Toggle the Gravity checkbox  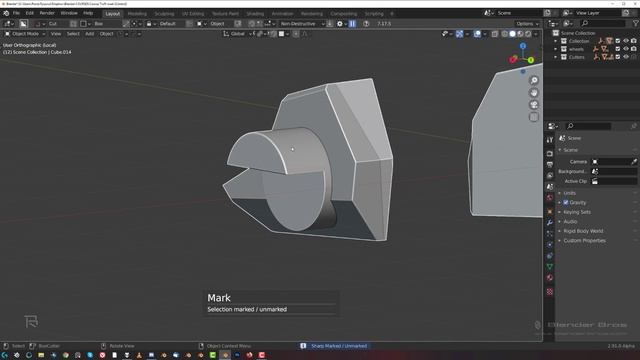pos(566,202)
